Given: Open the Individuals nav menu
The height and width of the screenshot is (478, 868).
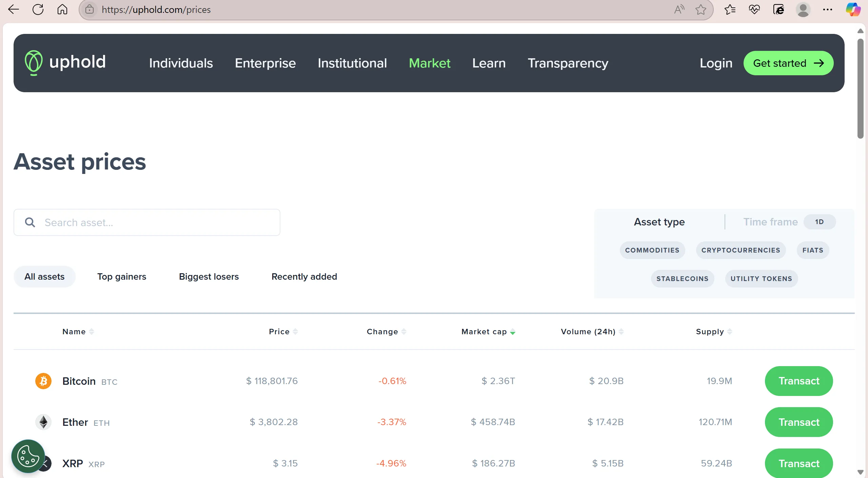Looking at the screenshot, I should [x=181, y=63].
